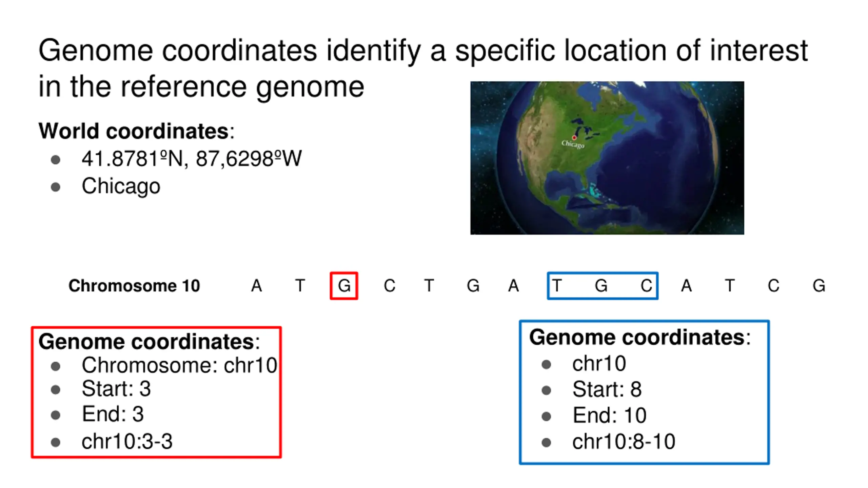Click the last G in the sequence
Image resolution: width=868 pixels, height=488 pixels.
tap(819, 286)
